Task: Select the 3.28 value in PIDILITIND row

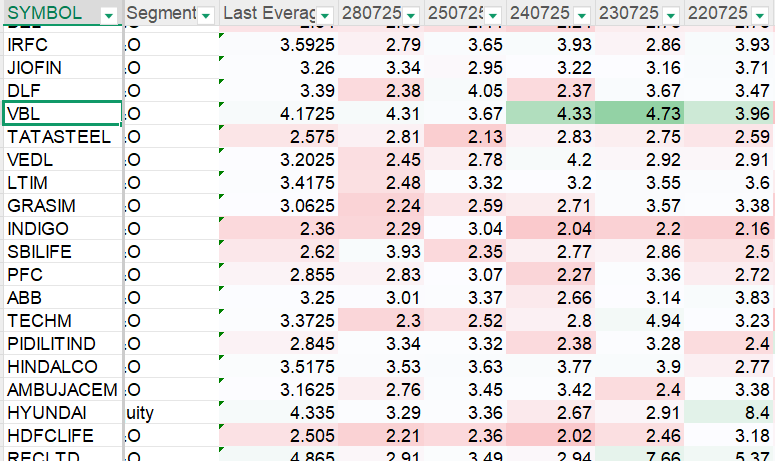Action: 640,343
